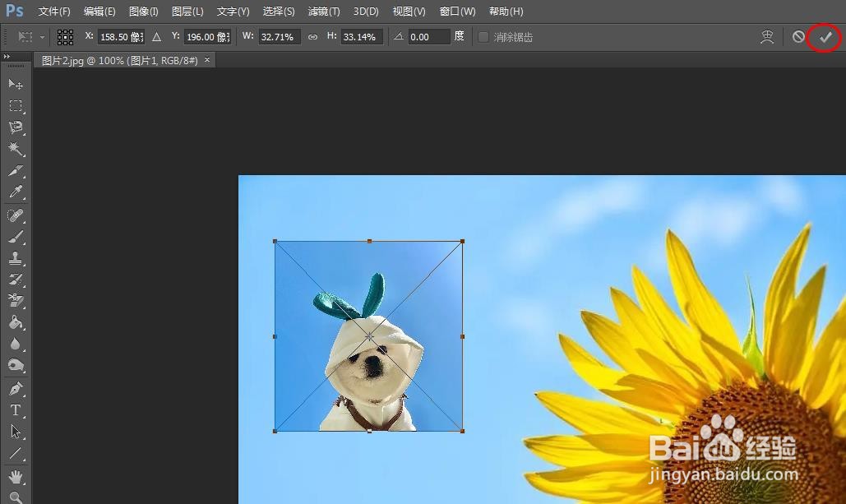Toggle the maintain aspect ratio link

pyautogui.click(x=312, y=37)
